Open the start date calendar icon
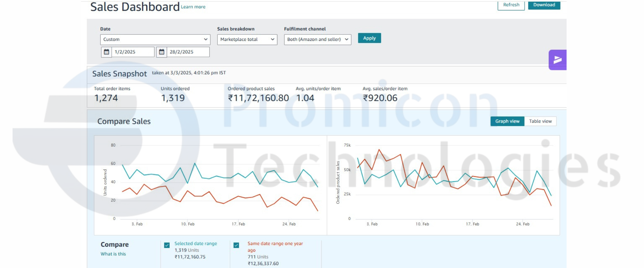 coord(106,52)
